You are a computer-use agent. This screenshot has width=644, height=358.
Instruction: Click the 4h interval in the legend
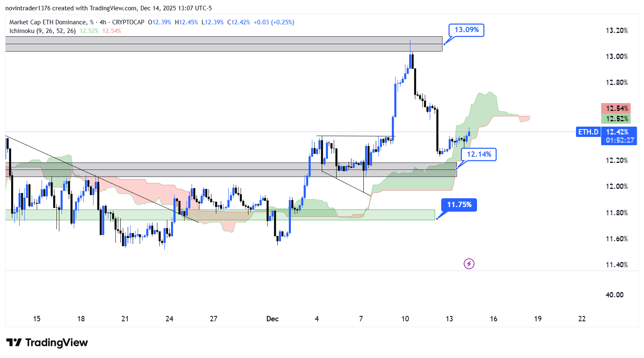point(103,22)
